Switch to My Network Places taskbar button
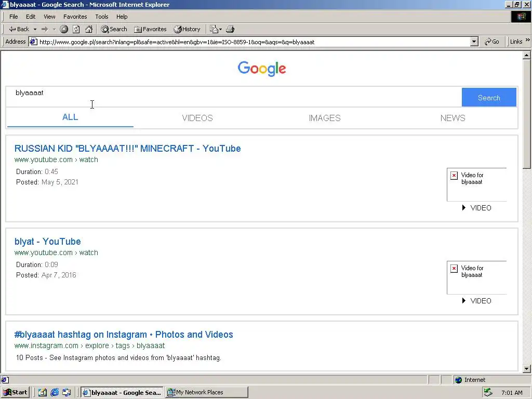Image resolution: width=532 pixels, height=399 pixels. [207, 393]
